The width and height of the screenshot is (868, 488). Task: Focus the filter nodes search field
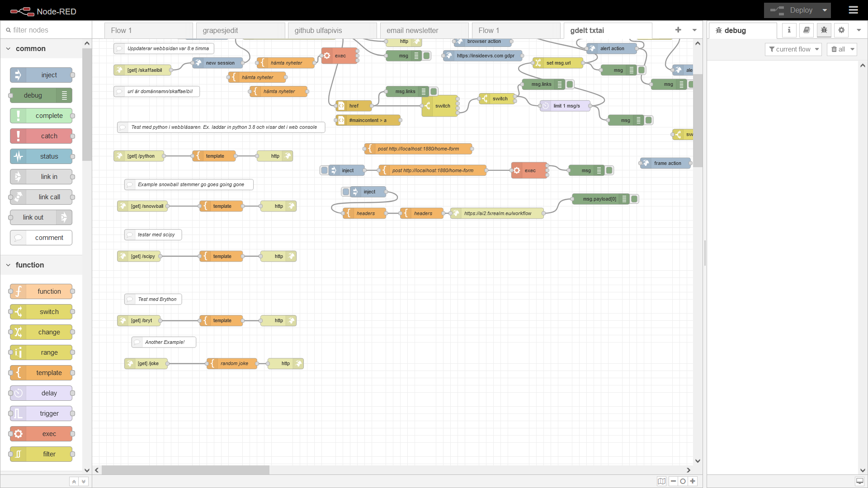tap(46, 30)
